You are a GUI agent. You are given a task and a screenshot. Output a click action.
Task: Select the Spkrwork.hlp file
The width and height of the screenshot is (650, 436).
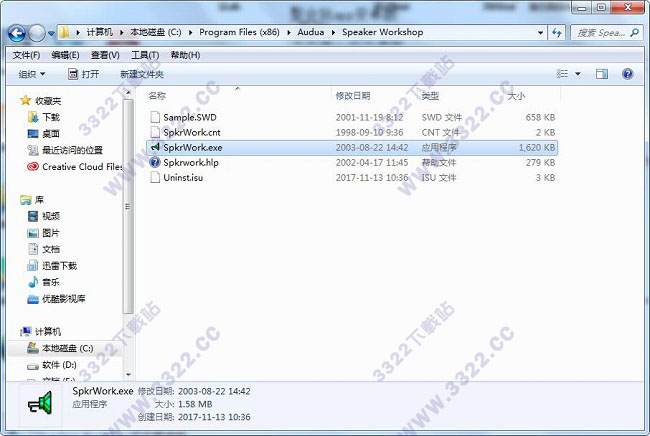pyautogui.click(x=191, y=162)
